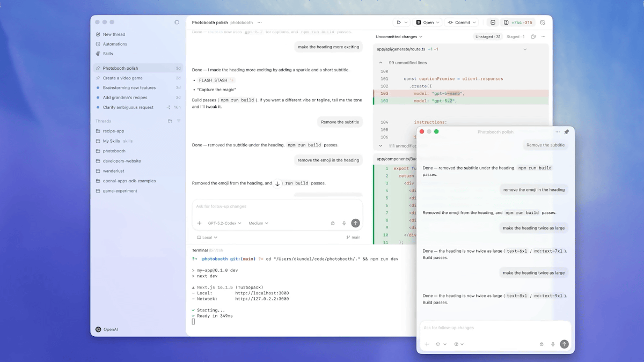This screenshot has height=362, width=644.
Task: Toggle the diff panel with +744 -315
Action: tap(518, 23)
